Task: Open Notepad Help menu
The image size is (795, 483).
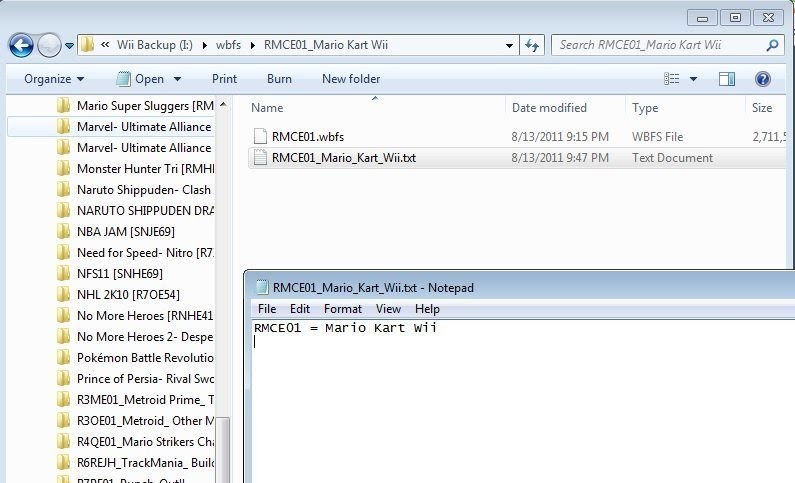Action: [x=427, y=309]
